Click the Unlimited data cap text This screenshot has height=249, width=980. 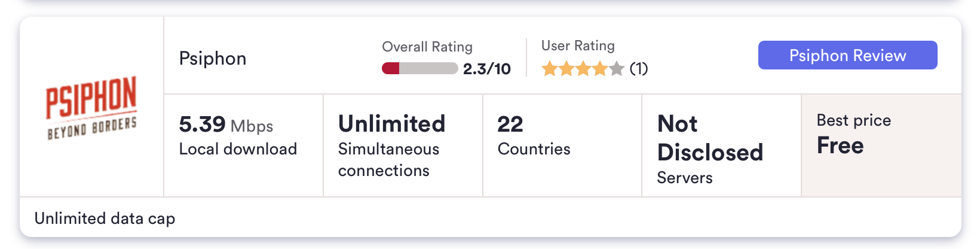point(105,218)
